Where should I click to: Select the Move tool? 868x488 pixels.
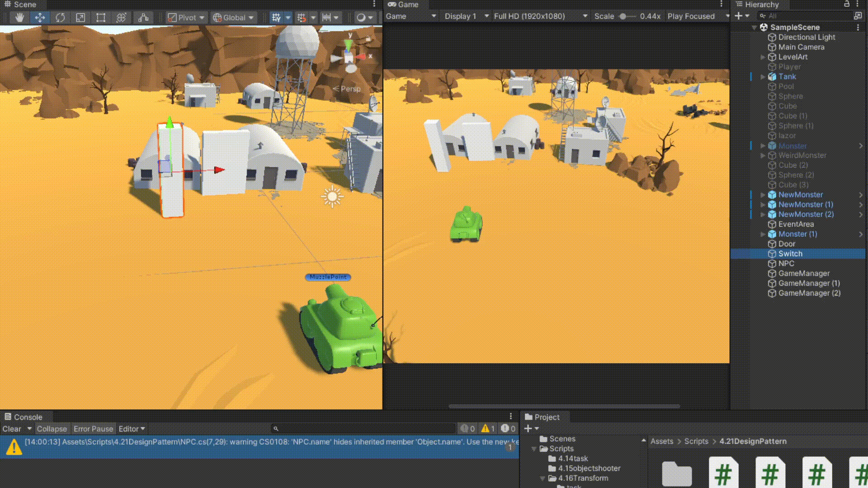point(40,18)
